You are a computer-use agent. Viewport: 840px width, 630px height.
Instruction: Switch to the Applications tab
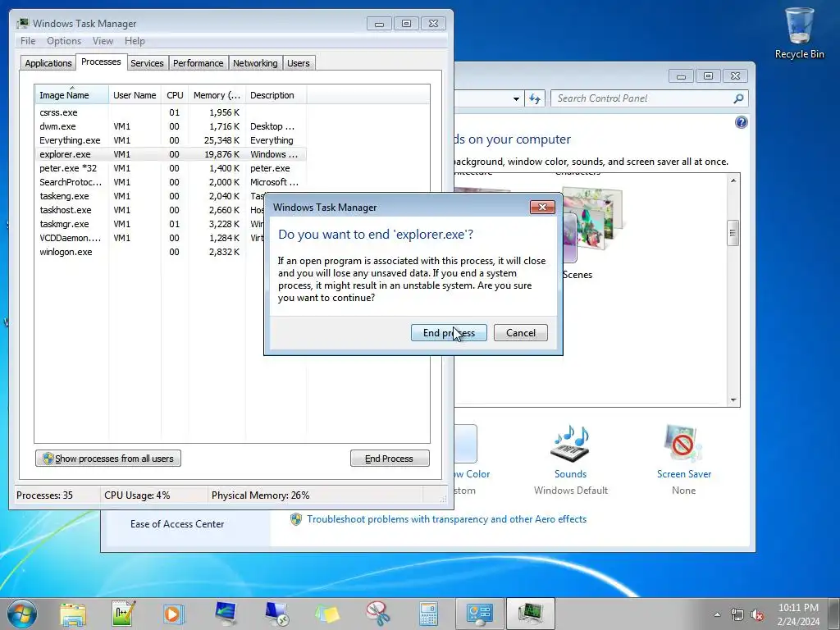click(x=48, y=63)
